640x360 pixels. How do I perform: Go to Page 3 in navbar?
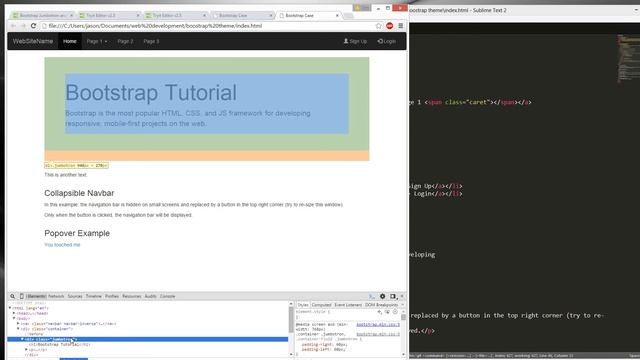pyautogui.click(x=151, y=41)
